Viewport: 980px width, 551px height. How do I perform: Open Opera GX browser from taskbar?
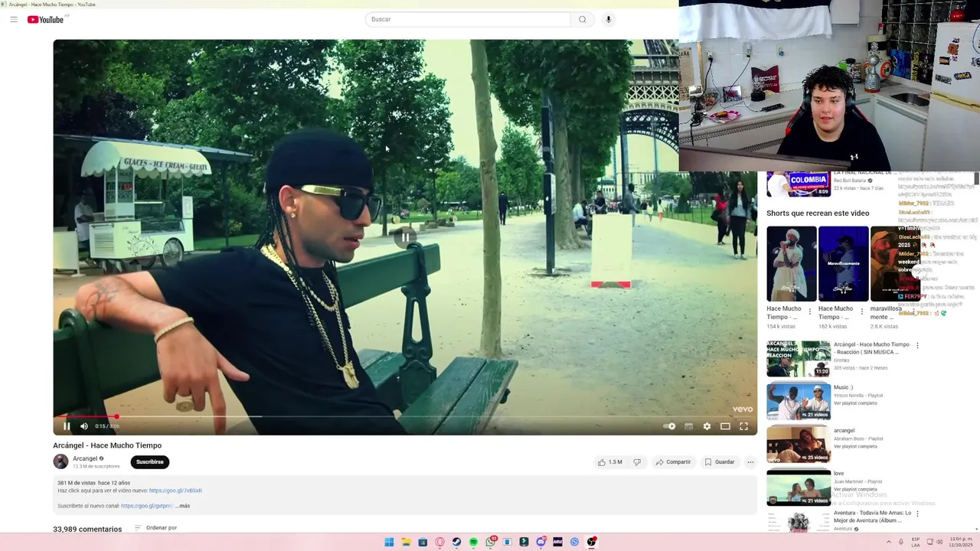439,542
